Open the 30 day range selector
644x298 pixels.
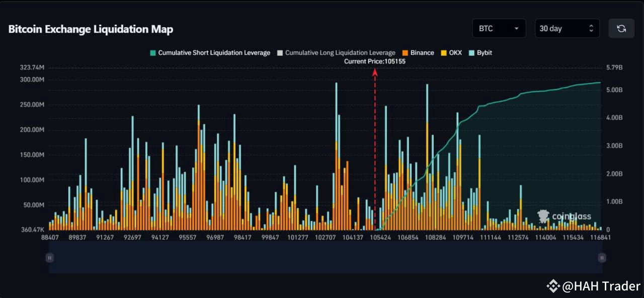tap(567, 28)
